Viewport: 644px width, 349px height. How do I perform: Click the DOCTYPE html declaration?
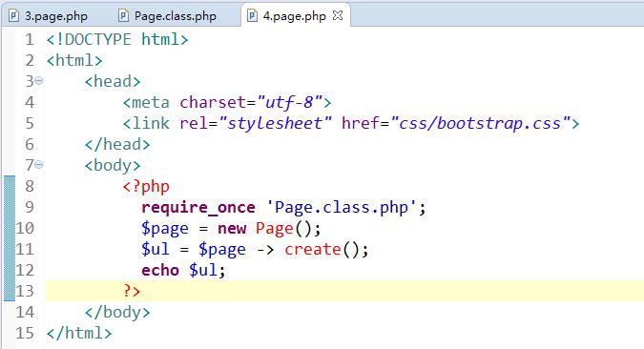coord(117,39)
